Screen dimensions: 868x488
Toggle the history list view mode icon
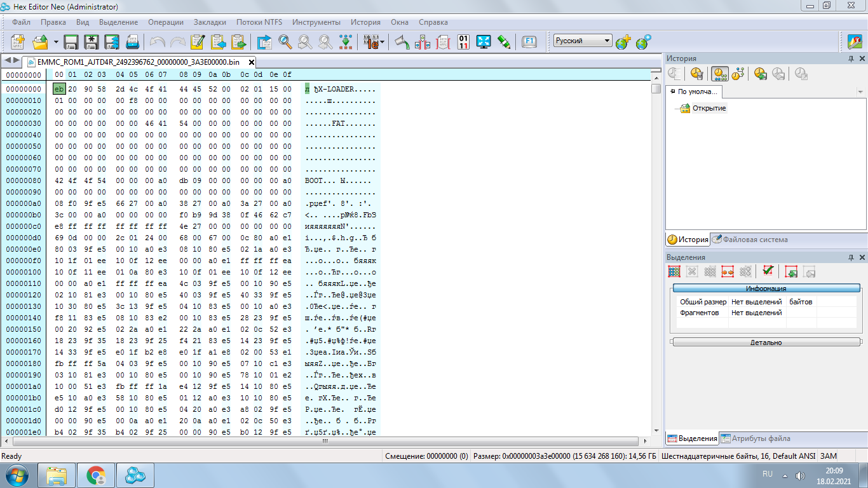720,74
